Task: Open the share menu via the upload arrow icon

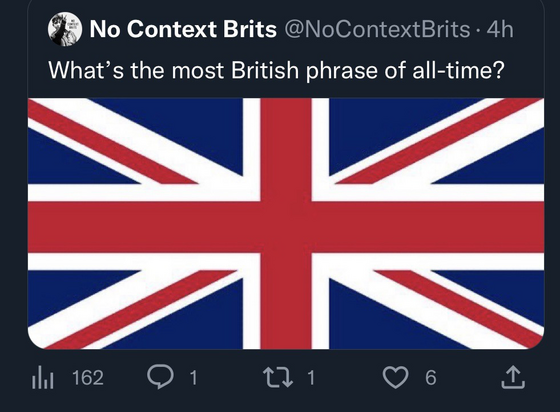Action: pyautogui.click(x=513, y=377)
